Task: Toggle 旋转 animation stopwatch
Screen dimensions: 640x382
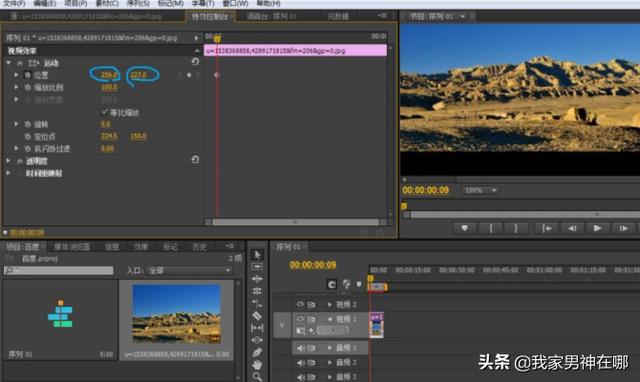Action: coord(28,124)
